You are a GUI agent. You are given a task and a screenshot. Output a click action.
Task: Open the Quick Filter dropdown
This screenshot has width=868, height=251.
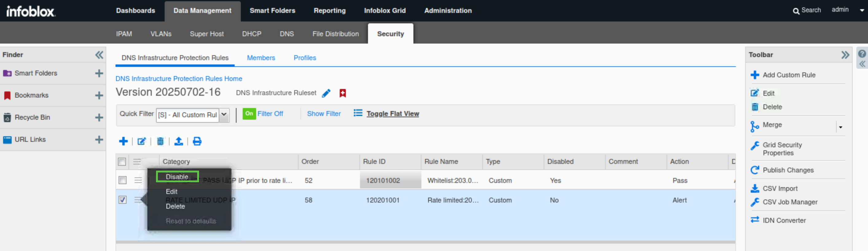(224, 115)
